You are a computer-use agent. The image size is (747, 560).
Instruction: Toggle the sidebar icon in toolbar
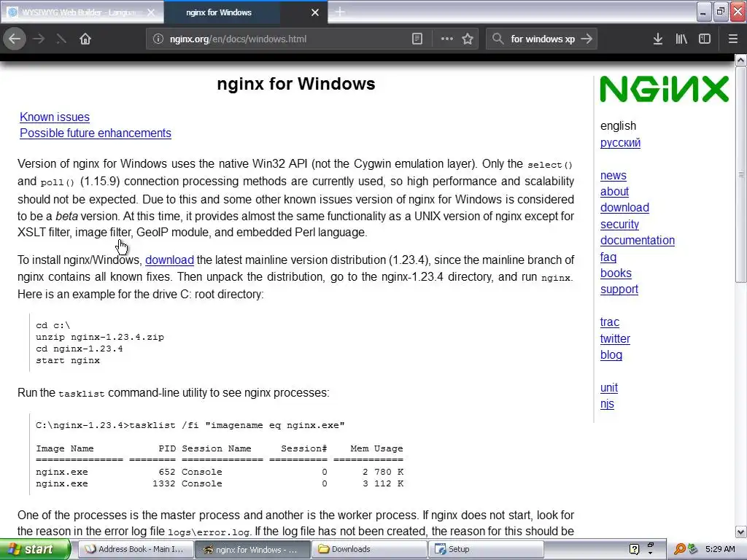(705, 39)
